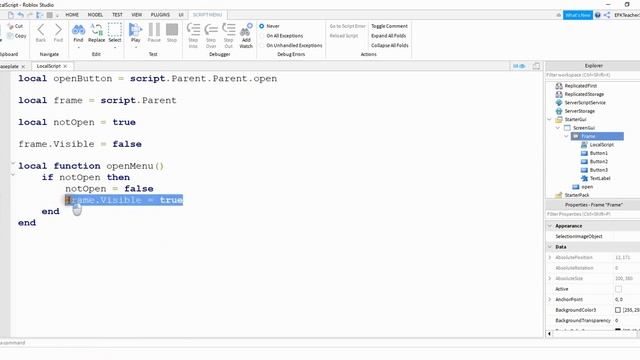Expand the AbsolutePosition property
This screenshot has width=640, height=360.
click(x=550, y=258)
